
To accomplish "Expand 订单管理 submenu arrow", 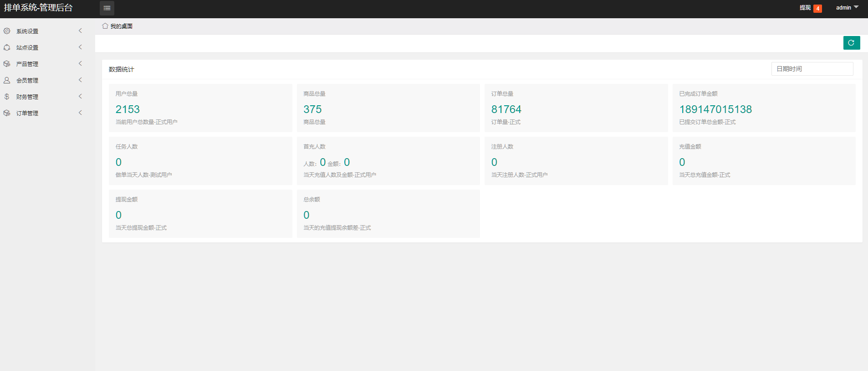I will [80, 113].
